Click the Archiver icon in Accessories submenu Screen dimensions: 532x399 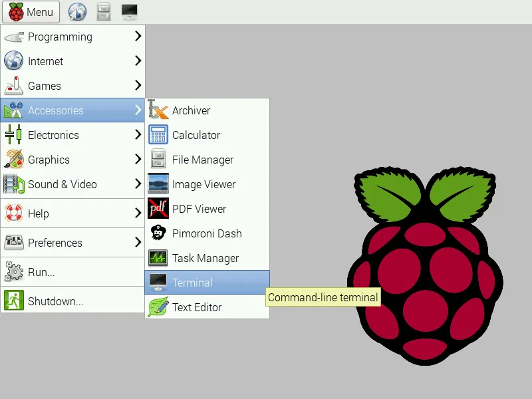coord(158,110)
